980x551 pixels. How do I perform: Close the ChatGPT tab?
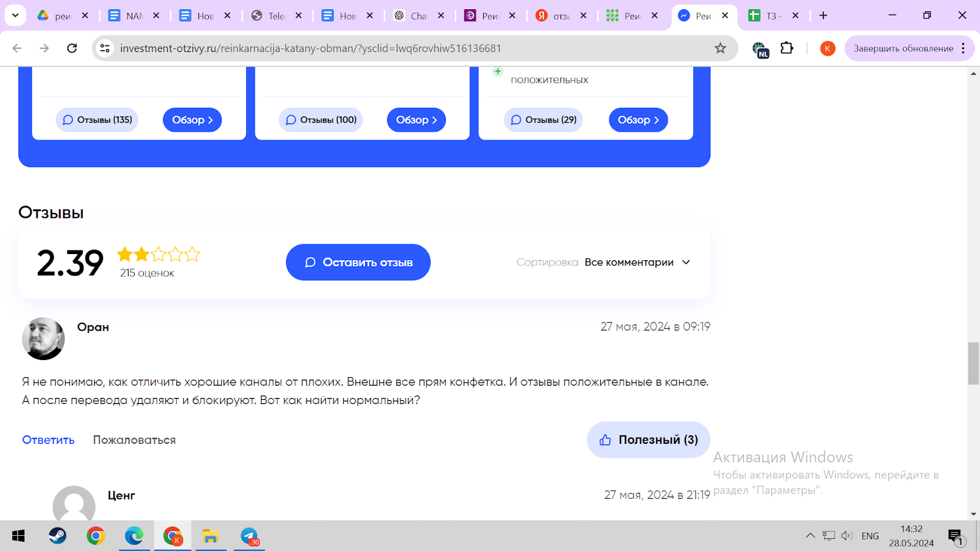click(x=441, y=16)
